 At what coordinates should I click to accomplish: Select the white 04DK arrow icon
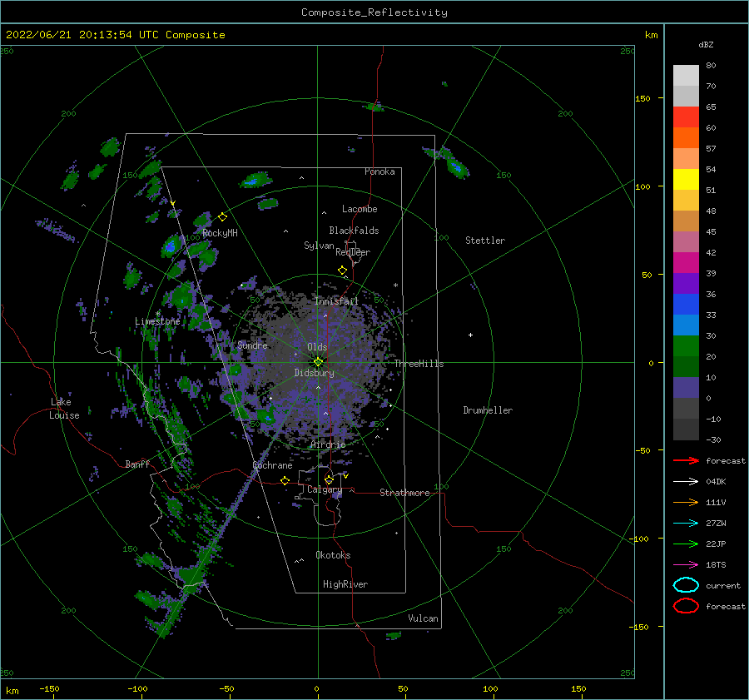pyautogui.click(x=686, y=482)
